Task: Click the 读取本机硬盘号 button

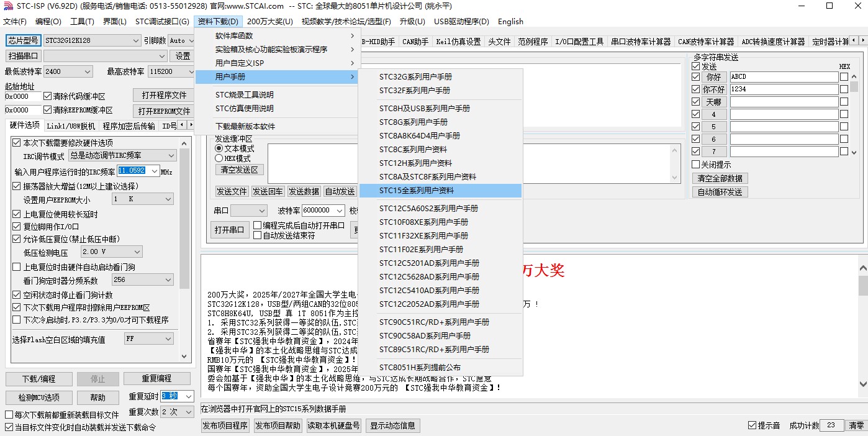Action: point(333,425)
